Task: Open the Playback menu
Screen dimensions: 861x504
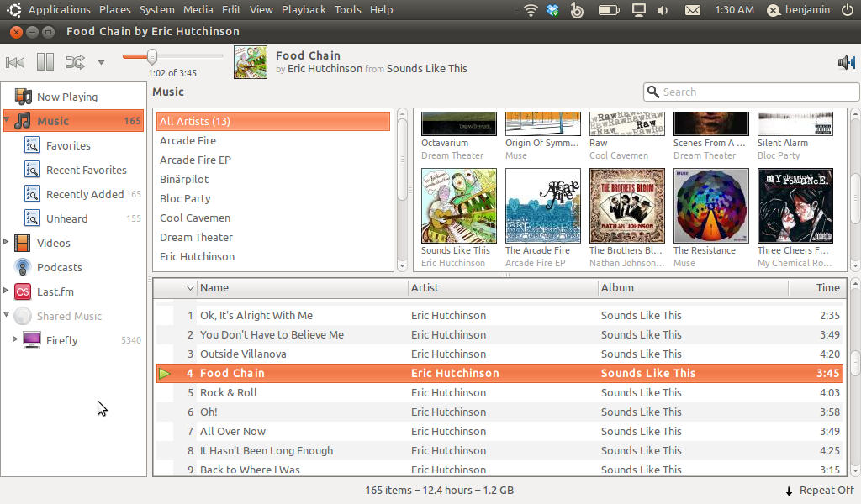Action: point(303,10)
